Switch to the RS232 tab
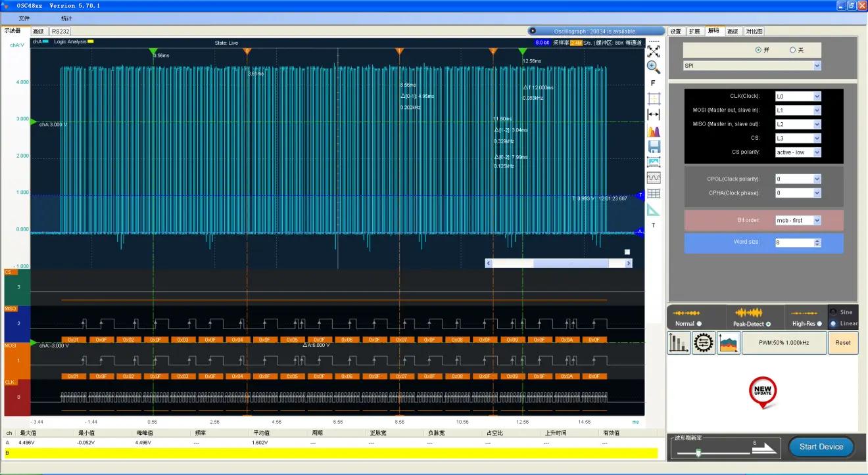The height and width of the screenshot is (475, 868). (60, 32)
